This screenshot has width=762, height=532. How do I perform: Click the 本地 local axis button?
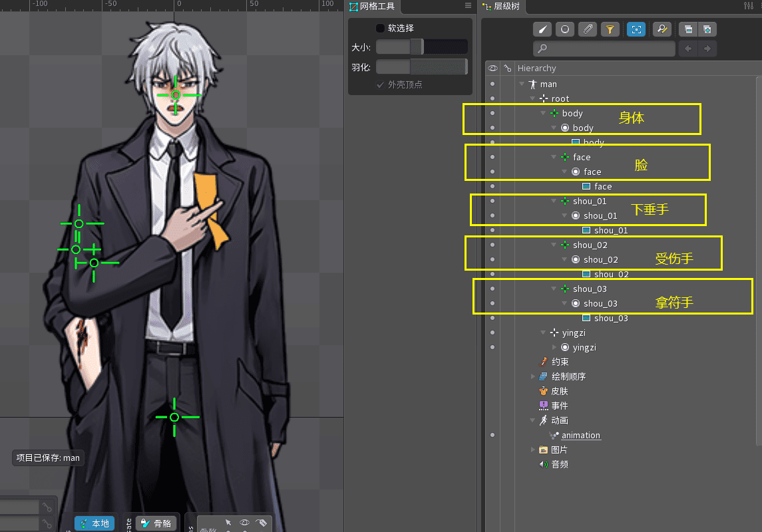[95, 523]
